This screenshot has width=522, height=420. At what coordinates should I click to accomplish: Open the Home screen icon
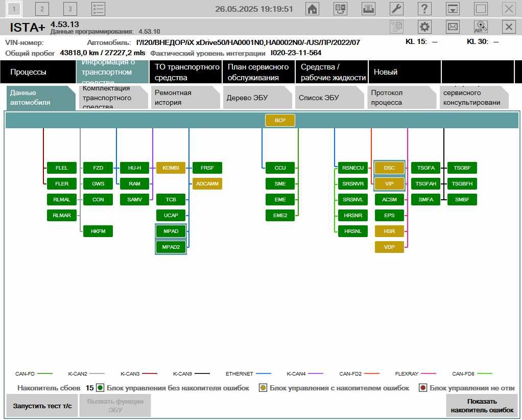click(x=312, y=9)
